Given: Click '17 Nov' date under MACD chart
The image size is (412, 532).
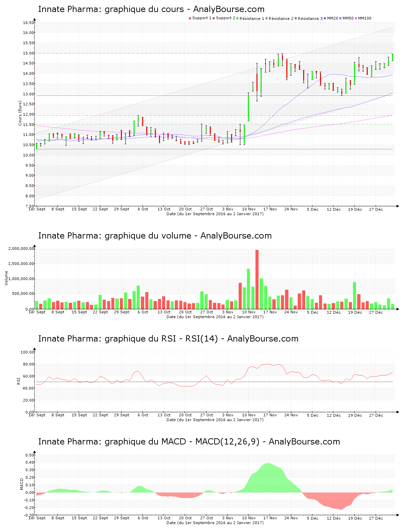Looking at the screenshot, I should pos(270,518).
